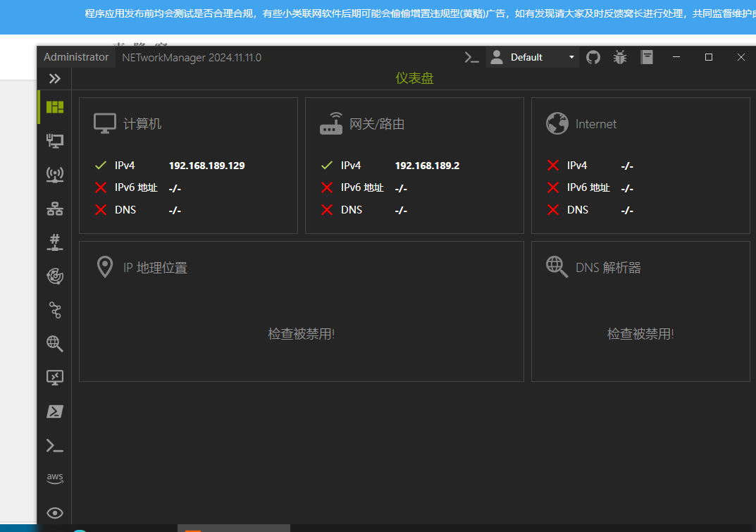Maximize the NETworkManager window
The height and width of the screenshot is (532, 756).
pyautogui.click(x=709, y=57)
